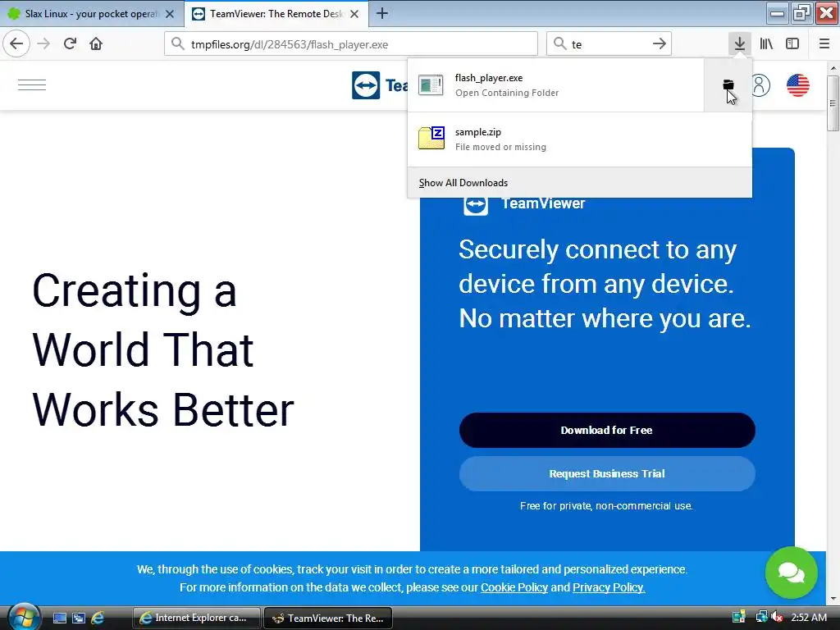Click the system tray safely remove icon
The height and width of the screenshot is (630, 840).
[739, 617]
